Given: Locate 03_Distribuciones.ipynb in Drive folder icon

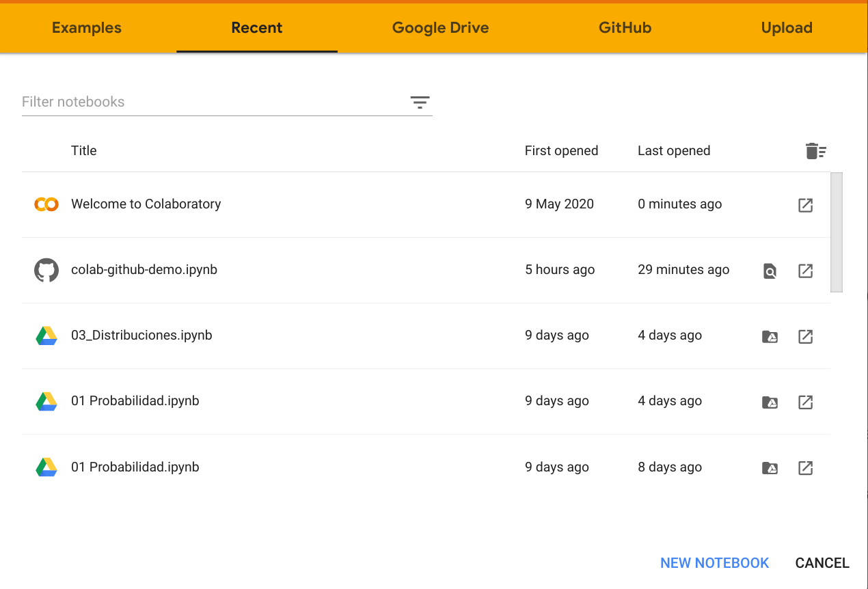Looking at the screenshot, I should (x=770, y=336).
